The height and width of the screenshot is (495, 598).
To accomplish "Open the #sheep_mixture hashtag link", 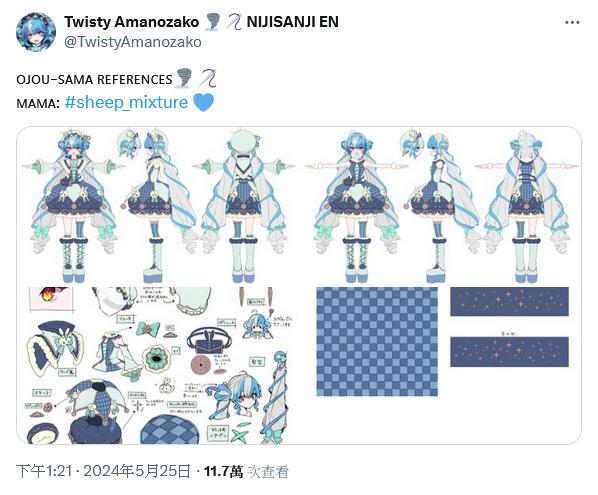I will [126, 102].
